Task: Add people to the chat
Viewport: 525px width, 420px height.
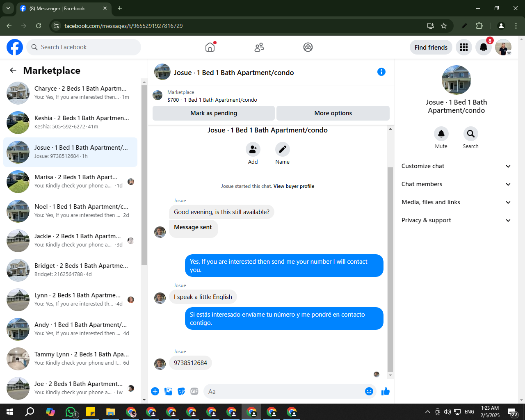Action: click(x=253, y=149)
